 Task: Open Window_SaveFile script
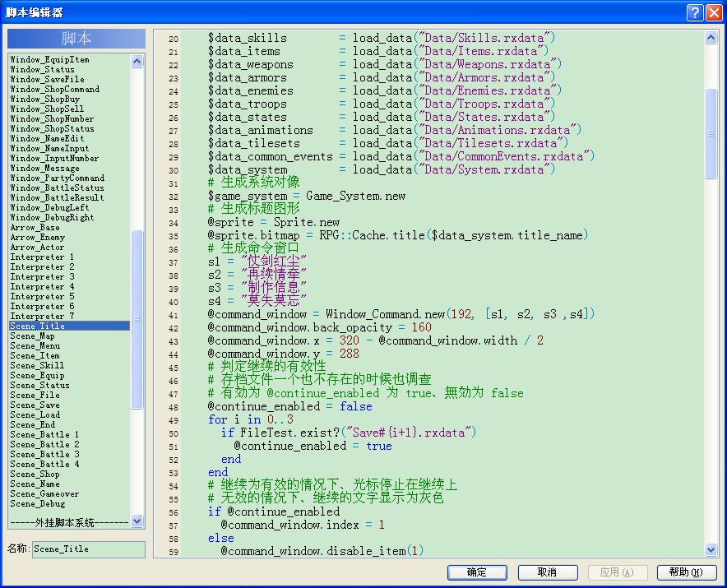[x=48, y=79]
